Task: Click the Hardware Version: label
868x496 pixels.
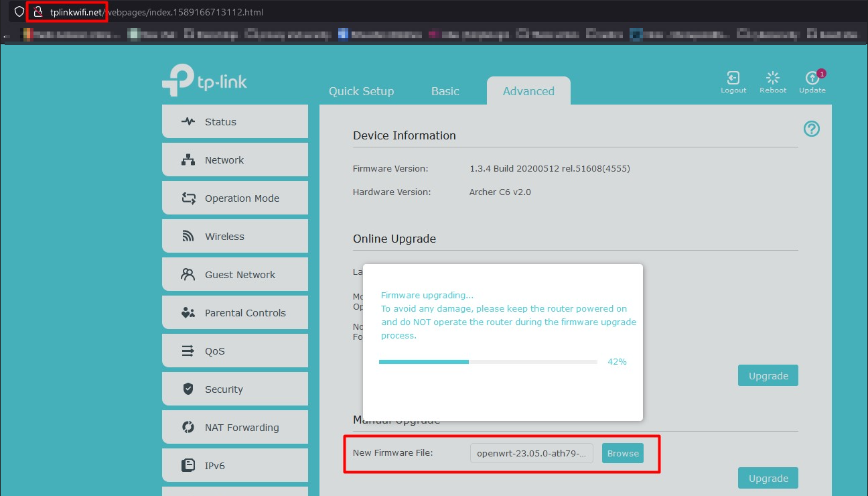Action: 392,192
